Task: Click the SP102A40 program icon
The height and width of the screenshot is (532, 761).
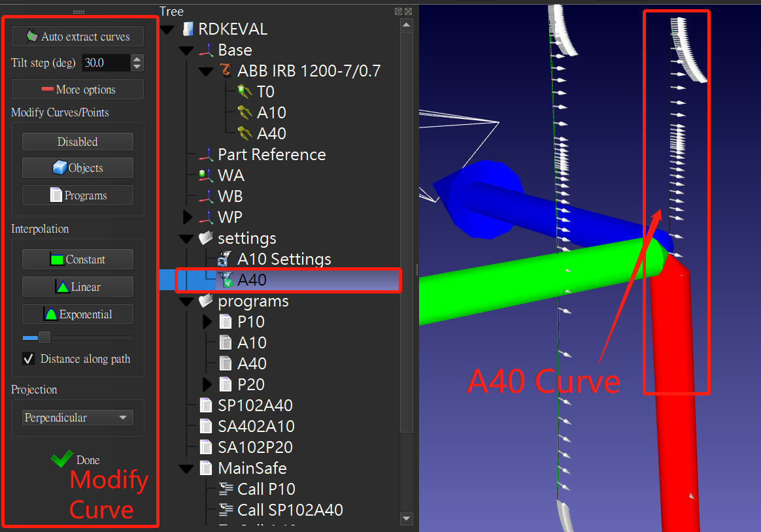Action: pyautogui.click(x=206, y=405)
